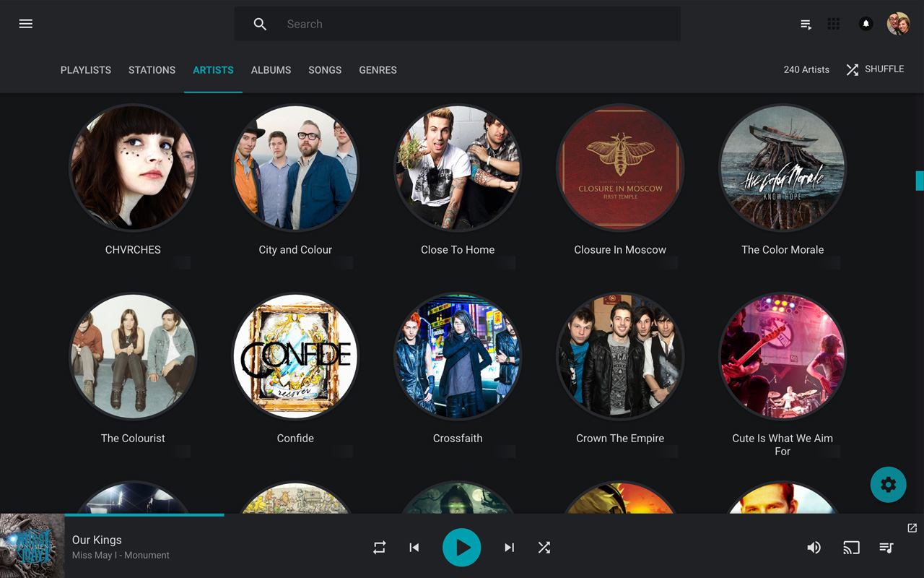924x578 pixels.
Task: Open the Crossfaith artist image
Action: coord(458,356)
